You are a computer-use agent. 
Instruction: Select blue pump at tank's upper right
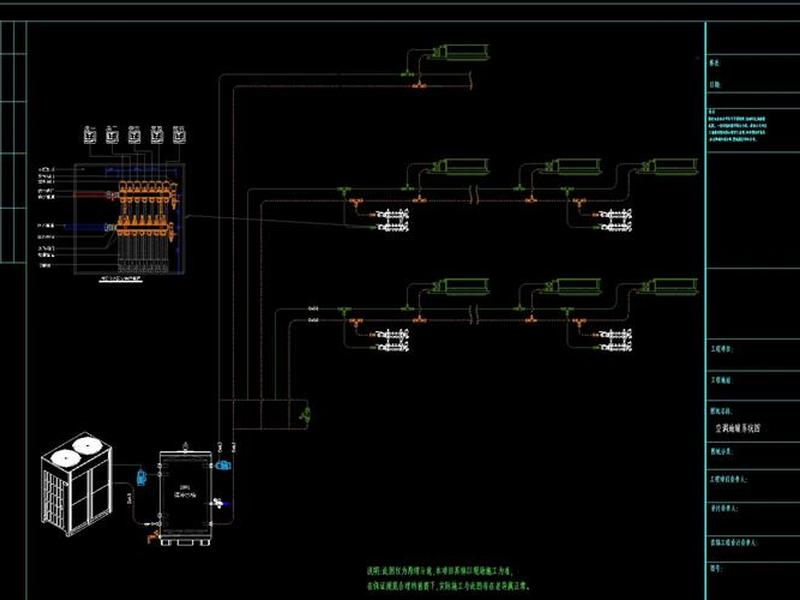click(223, 465)
